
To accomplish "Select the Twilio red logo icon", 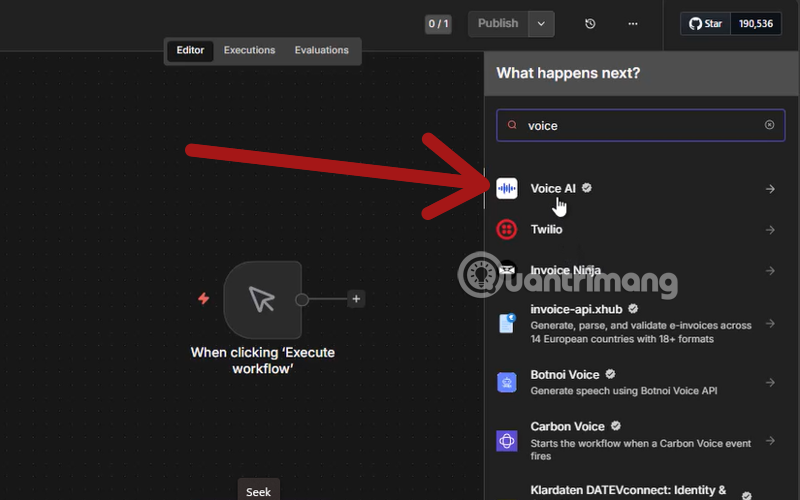I will point(507,229).
